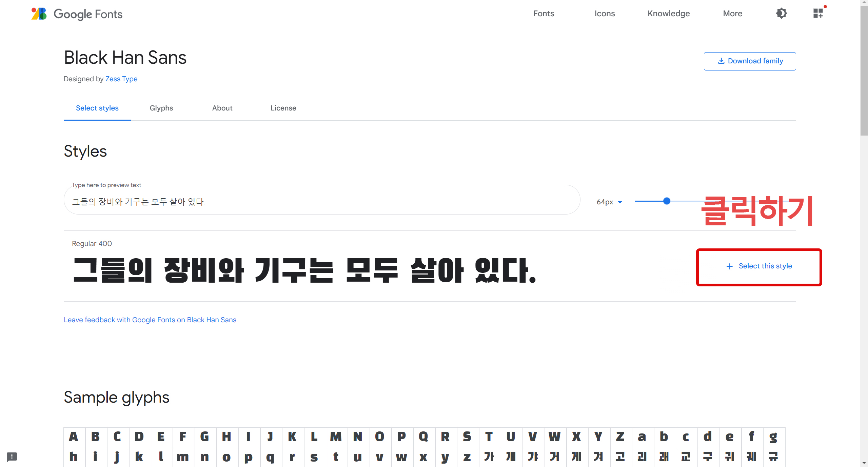This screenshot has height=467, width=868.
Task: Switch to the About tab
Action: [222, 108]
